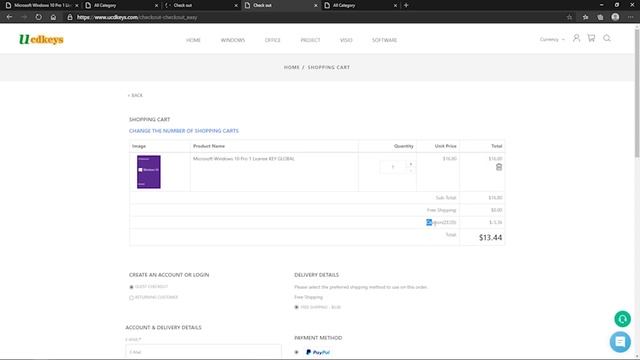Click the BACK link

coord(136,95)
